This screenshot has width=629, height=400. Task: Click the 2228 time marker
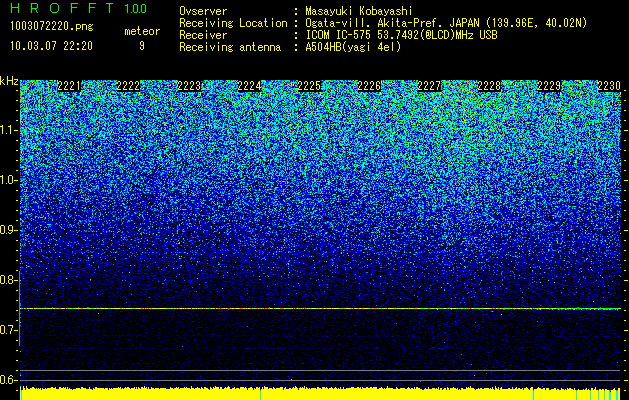point(489,86)
